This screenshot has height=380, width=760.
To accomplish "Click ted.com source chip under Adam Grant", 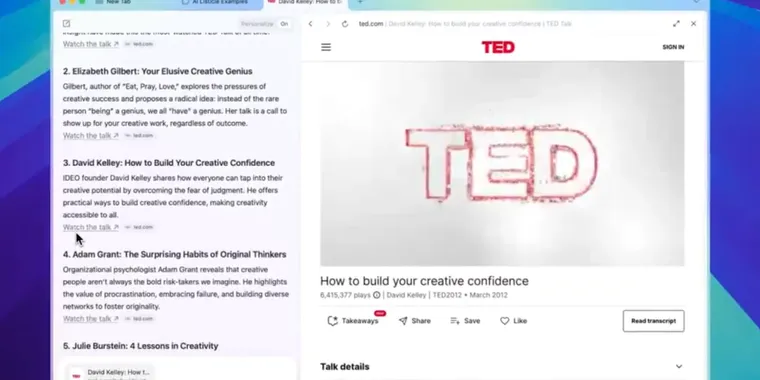I will coord(139,319).
